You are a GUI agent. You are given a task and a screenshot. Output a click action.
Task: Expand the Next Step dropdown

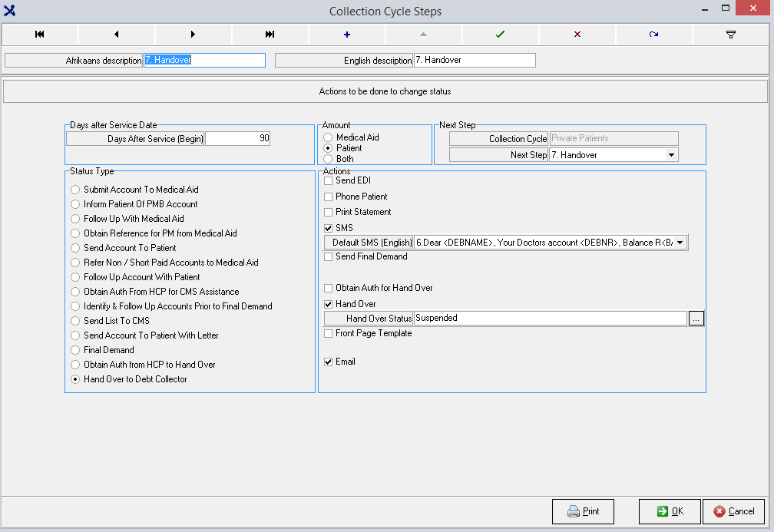tap(672, 155)
